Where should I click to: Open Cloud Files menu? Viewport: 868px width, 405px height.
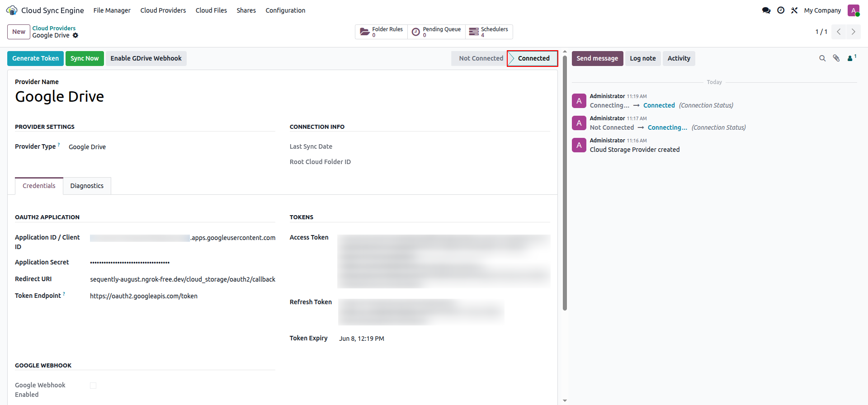(211, 10)
